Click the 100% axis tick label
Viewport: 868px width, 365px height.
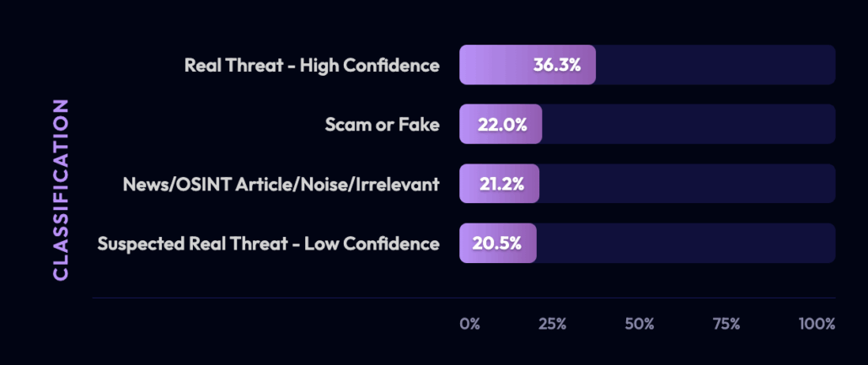click(x=817, y=324)
